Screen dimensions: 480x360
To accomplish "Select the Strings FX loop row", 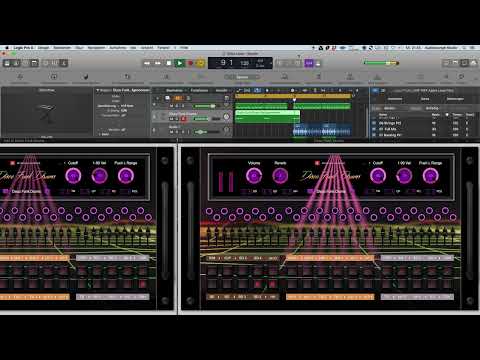I will (x=425, y=123).
